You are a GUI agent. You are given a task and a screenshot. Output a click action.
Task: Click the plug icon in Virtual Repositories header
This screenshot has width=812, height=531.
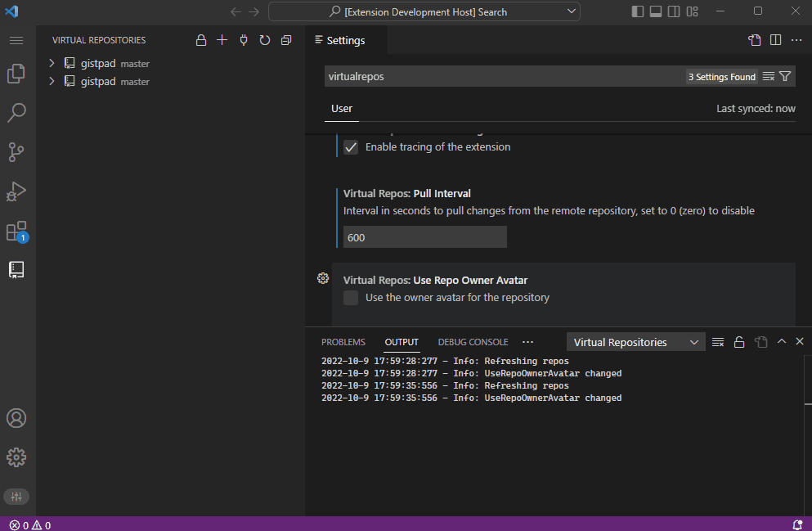[244, 40]
